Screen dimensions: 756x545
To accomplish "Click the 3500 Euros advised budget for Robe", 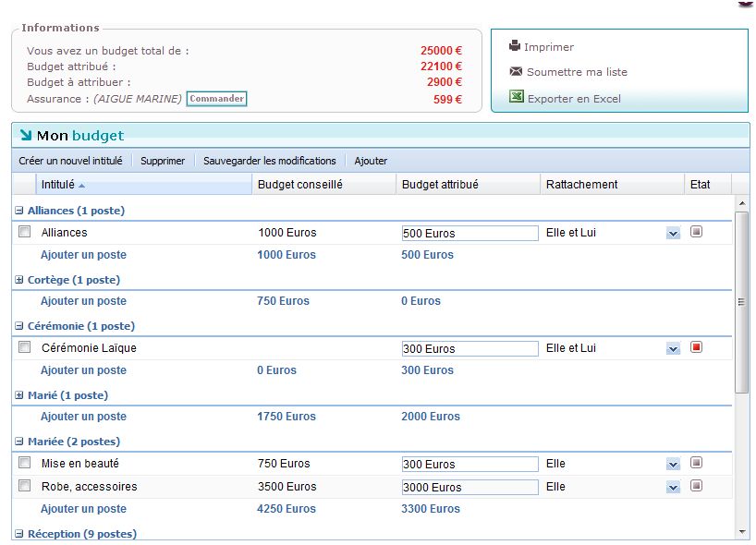I will (x=287, y=487).
